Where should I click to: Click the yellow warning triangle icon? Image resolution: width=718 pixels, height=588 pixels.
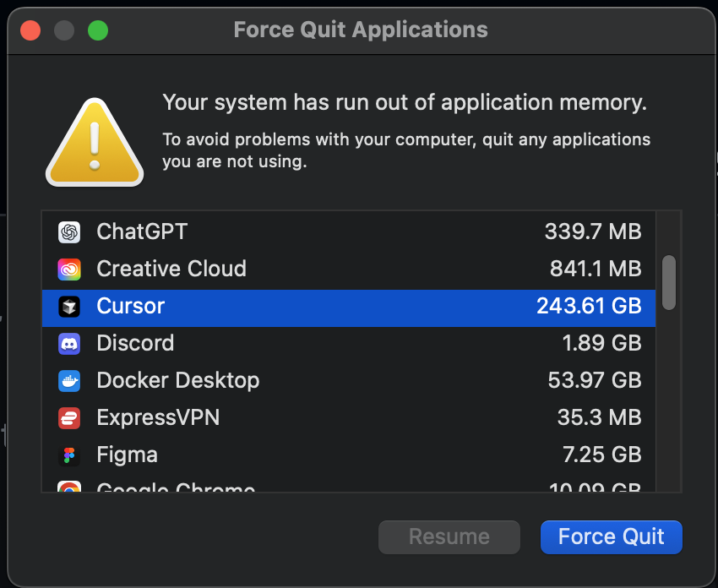95,142
